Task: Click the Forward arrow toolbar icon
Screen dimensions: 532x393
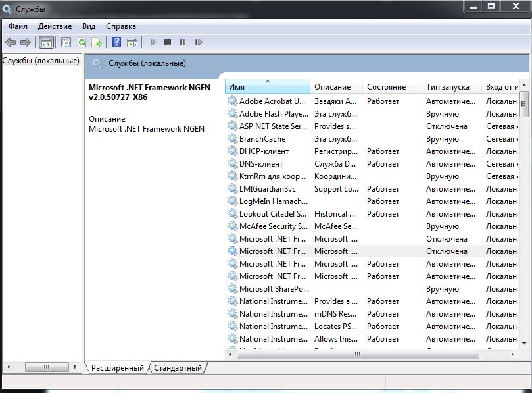Action: tap(26, 42)
